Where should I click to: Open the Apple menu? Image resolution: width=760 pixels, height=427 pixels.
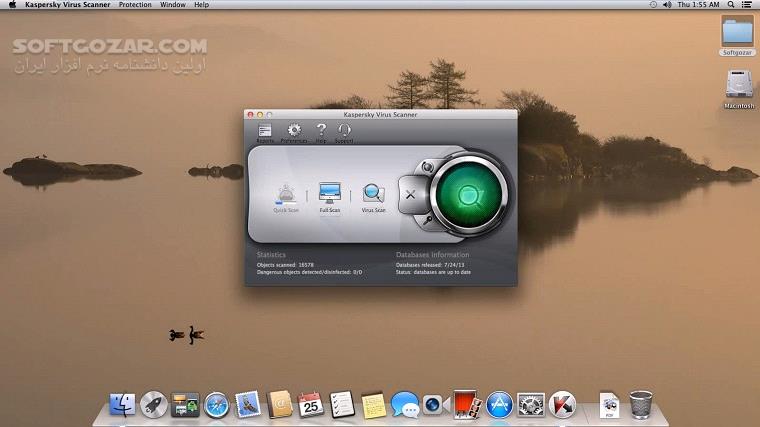(x=13, y=4)
